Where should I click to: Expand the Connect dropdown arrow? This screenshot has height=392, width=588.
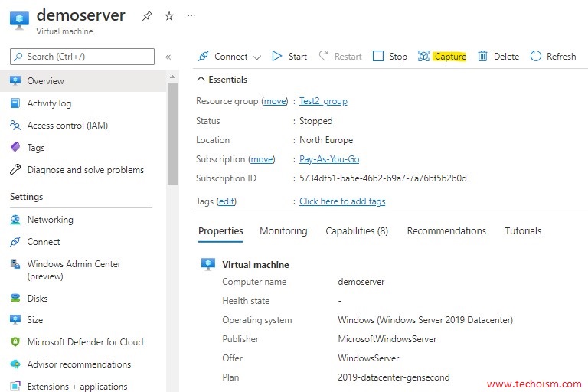click(x=256, y=57)
